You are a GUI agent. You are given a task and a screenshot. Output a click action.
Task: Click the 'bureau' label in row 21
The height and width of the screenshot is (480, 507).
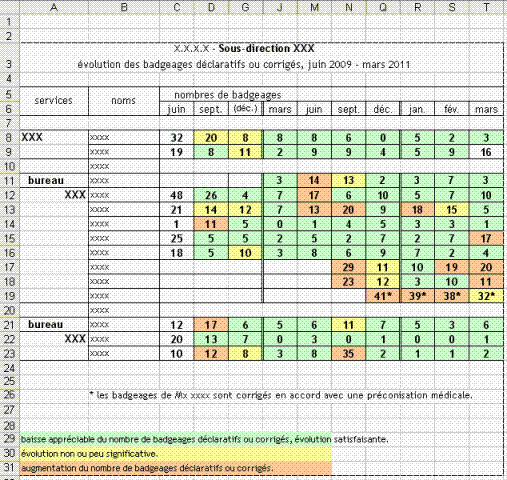46,324
